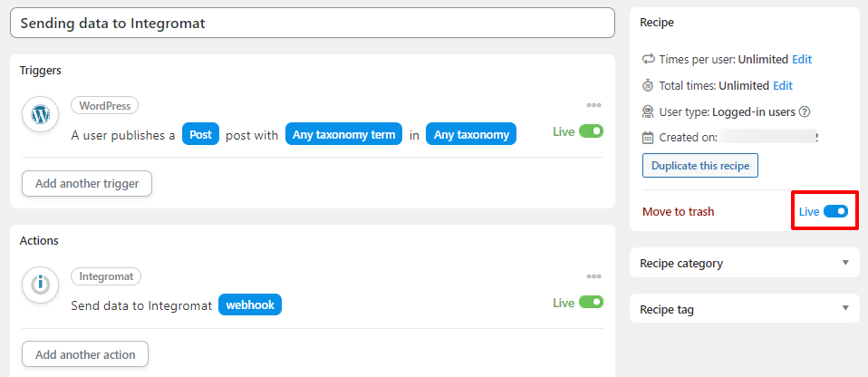
Task: Click the WordPress logo icon in Triggers
Action: pos(41,114)
